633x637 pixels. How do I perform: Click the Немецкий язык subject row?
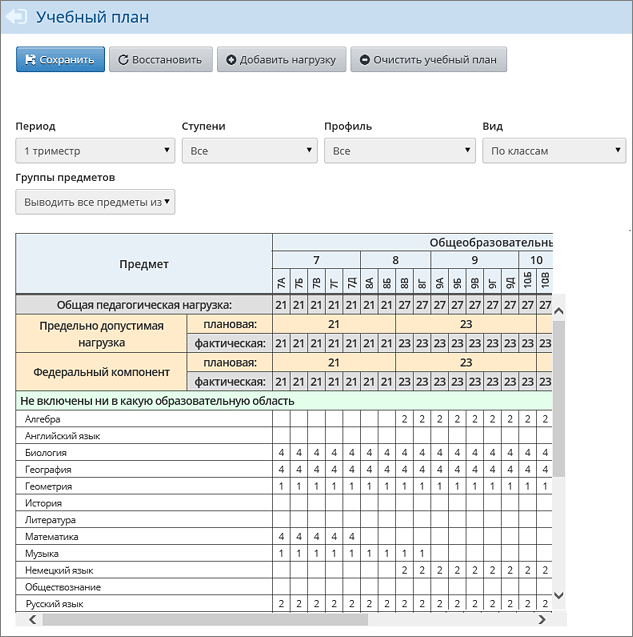(59, 570)
